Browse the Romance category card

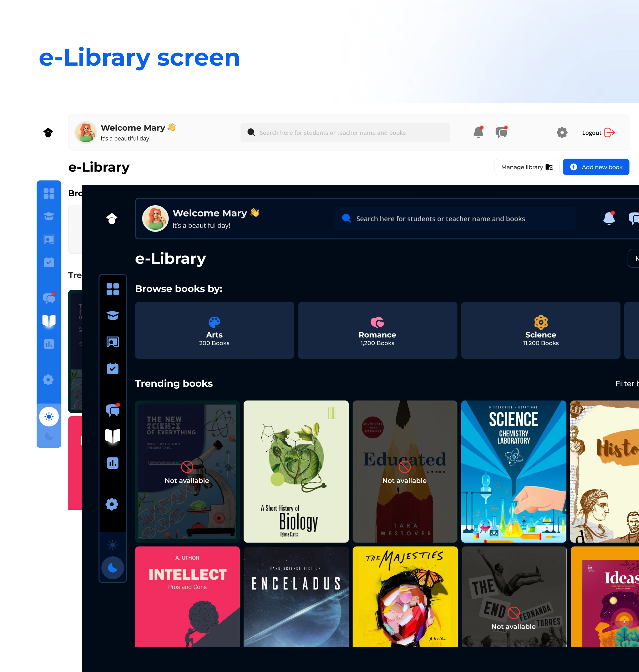point(377,330)
